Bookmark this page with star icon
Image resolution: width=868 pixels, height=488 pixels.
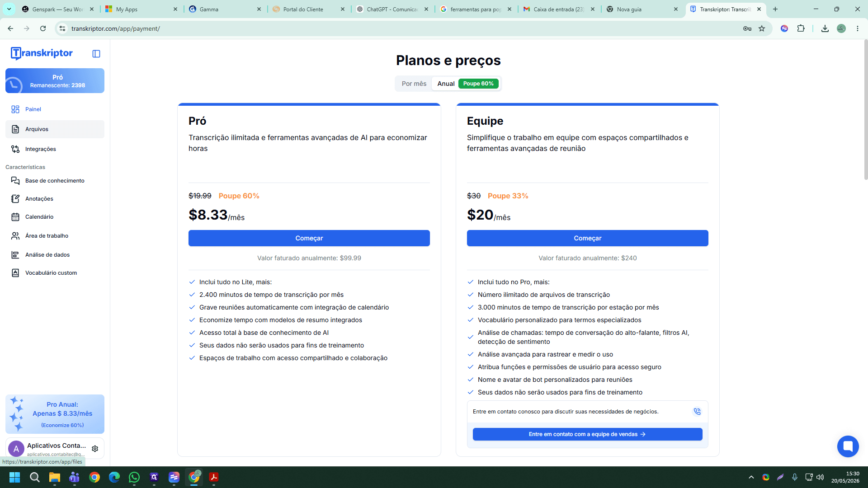762,28
